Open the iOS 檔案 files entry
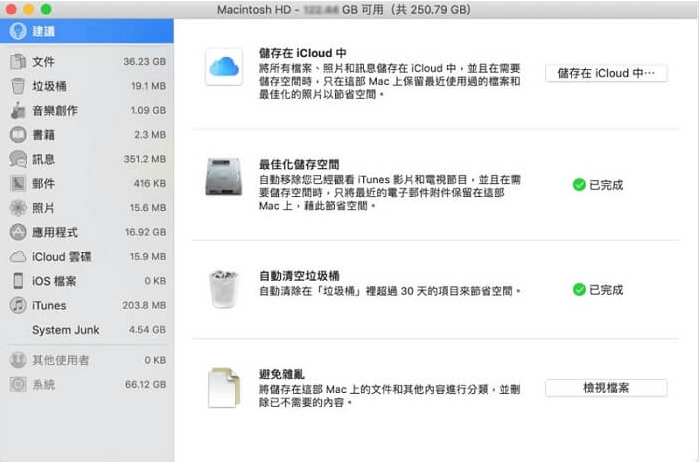 click(56, 281)
